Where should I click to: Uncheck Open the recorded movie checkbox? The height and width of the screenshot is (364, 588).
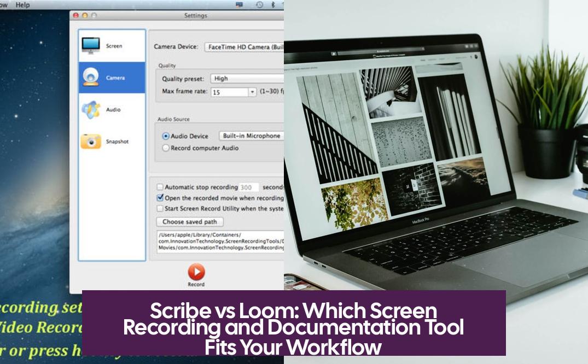coord(160,197)
